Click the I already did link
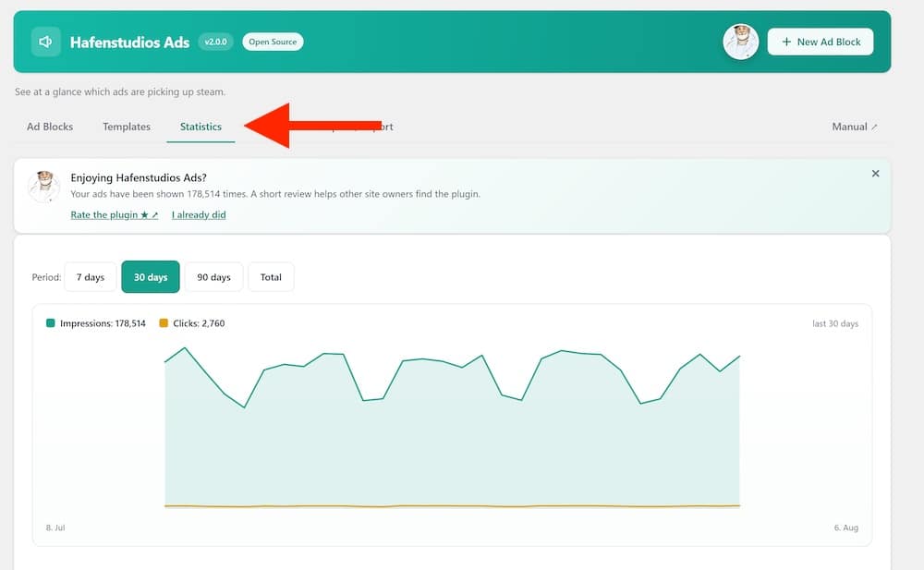 199,214
